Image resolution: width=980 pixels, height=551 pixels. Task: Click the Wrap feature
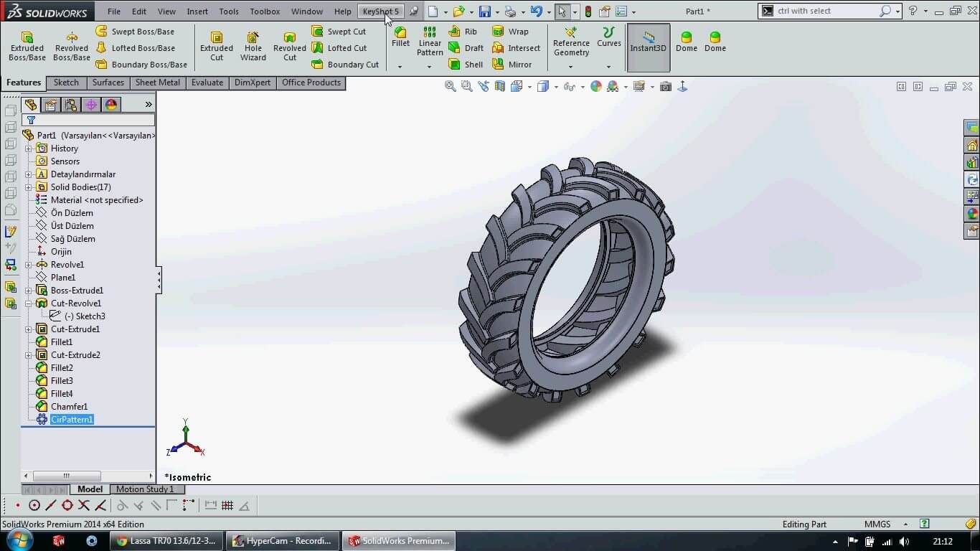tap(510, 32)
